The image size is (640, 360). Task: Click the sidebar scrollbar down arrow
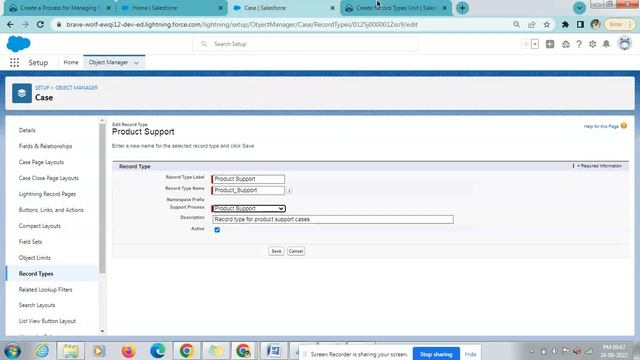[x=102, y=331]
